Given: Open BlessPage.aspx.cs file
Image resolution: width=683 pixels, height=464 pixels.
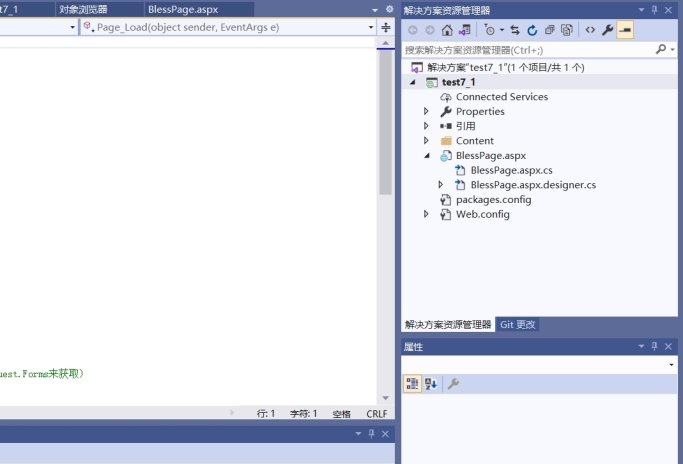Looking at the screenshot, I should pyautogui.click(x=511, y=170).
